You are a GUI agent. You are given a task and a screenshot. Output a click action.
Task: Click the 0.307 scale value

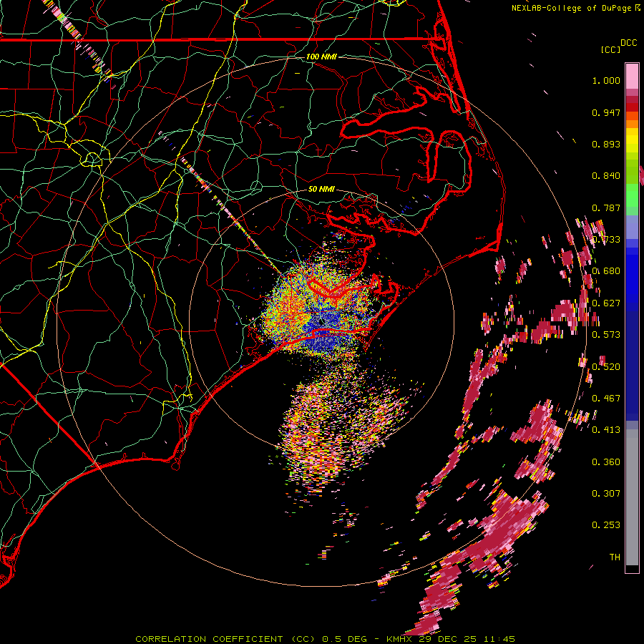click(x=606, y=494)
